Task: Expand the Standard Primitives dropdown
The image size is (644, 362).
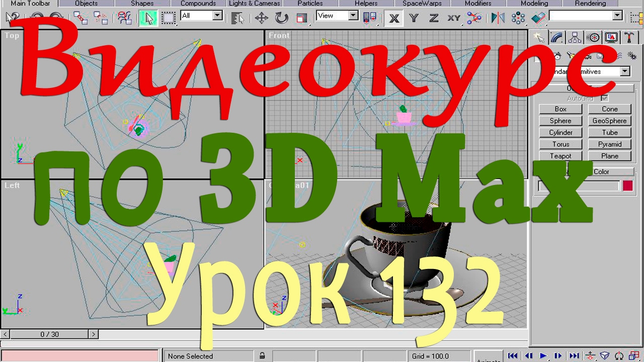Action: click(x=624, y=71)
